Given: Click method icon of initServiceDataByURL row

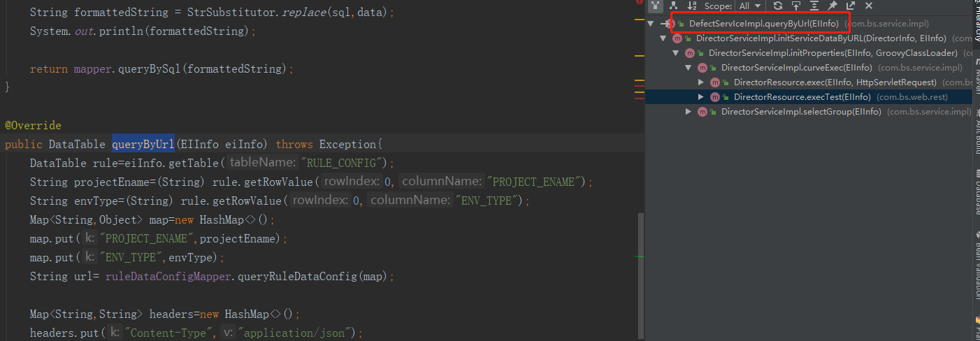Looking at the screenshot, I should point(677,38).
